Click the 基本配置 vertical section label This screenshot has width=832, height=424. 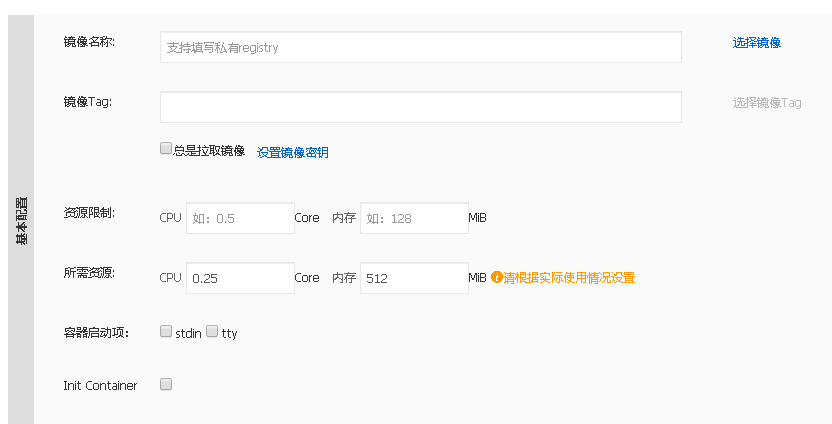[x=21, y=221]
